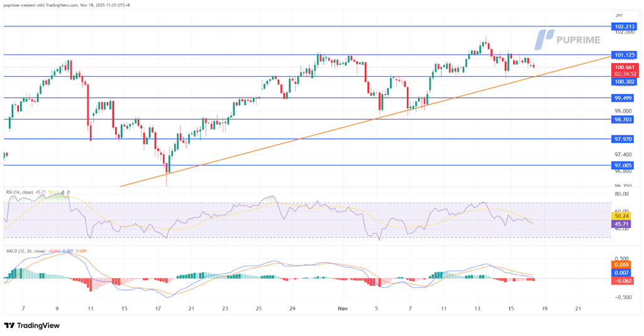Viewport: 644px width, 336px height.
Task: Open the JPY currency selector
Action: (619, 14)
